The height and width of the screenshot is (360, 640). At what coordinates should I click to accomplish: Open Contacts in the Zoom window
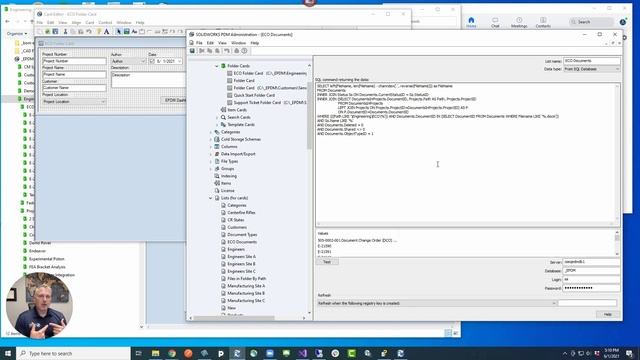[x=543, y=22]
